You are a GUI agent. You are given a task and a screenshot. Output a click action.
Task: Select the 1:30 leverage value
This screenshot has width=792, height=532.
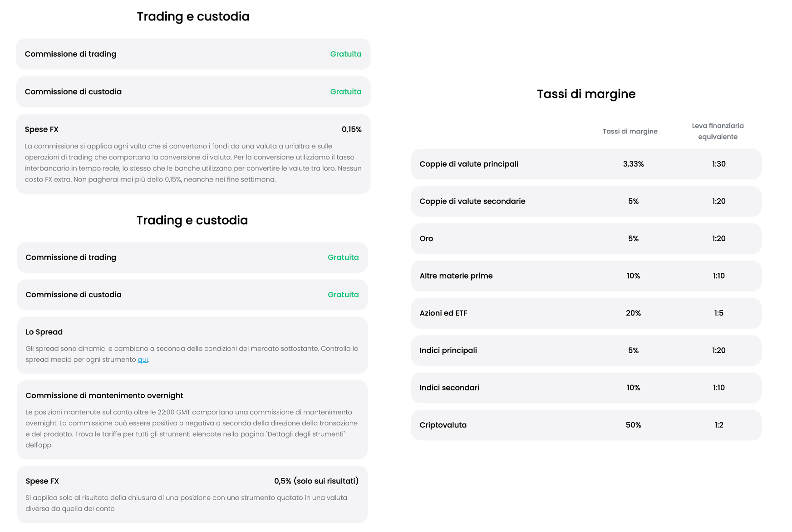point(718,164)
